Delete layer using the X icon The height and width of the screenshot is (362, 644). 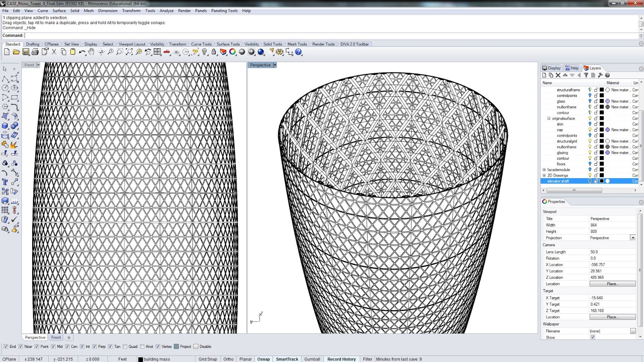point(558,75)
